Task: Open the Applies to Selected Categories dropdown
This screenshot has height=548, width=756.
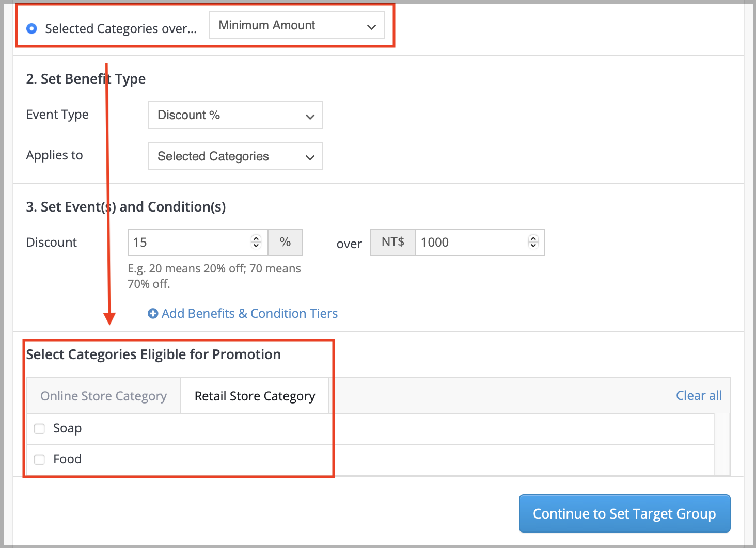Action: pos(235,156)
